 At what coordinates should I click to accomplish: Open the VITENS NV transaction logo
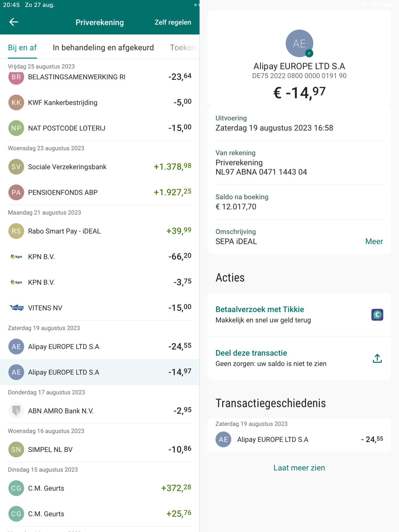coord(16,308)
